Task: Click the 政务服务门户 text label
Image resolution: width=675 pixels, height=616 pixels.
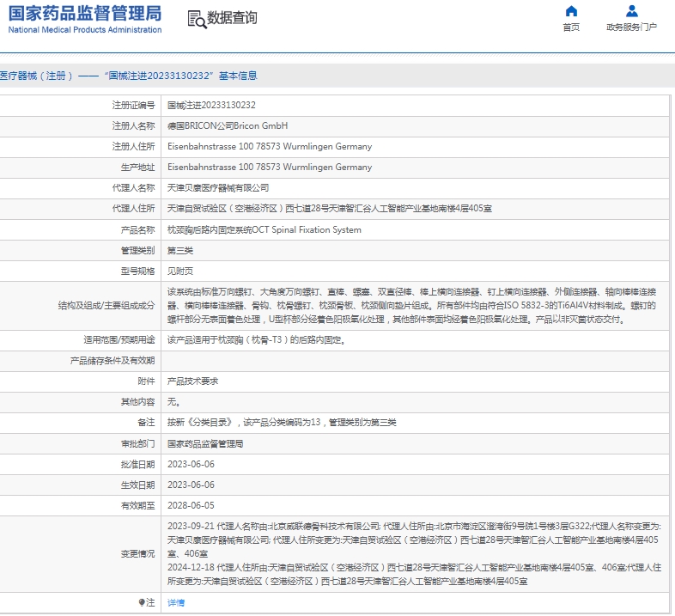Action: tap(631, 27)
